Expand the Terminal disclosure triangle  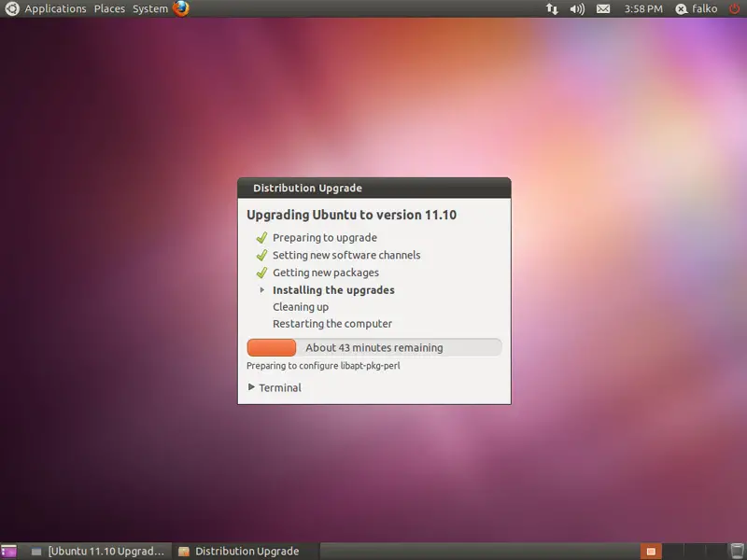(x=251, y=387)
